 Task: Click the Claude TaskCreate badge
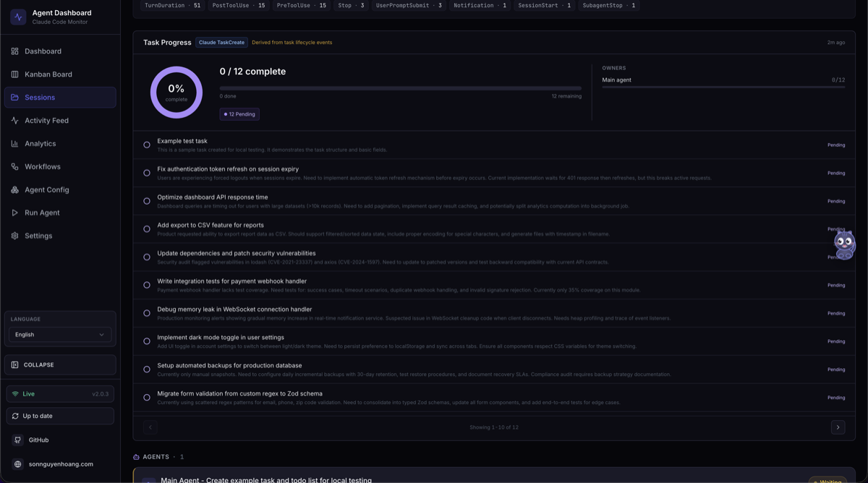(221, 43)
